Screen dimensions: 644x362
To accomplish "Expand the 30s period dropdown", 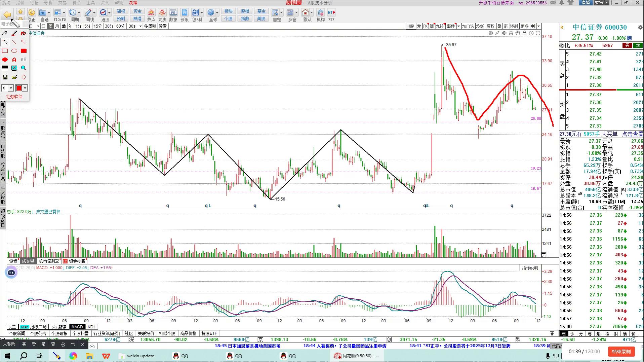I will click(140, 26).
